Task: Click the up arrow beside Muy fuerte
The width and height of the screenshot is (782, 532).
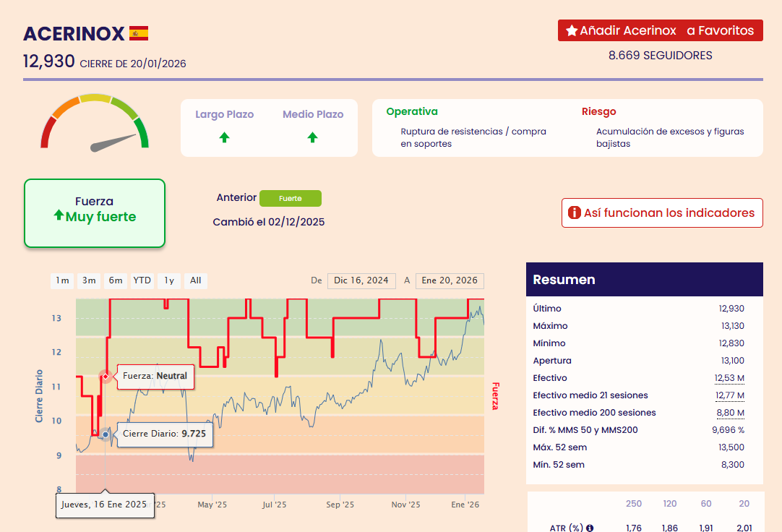Action: [x=59, y=215]
